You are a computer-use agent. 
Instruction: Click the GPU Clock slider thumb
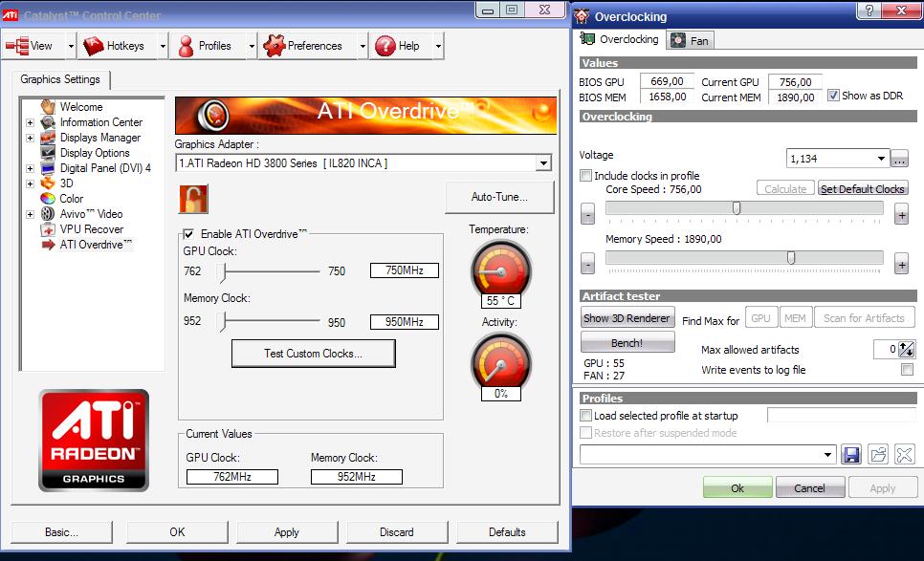pos(222,271)
